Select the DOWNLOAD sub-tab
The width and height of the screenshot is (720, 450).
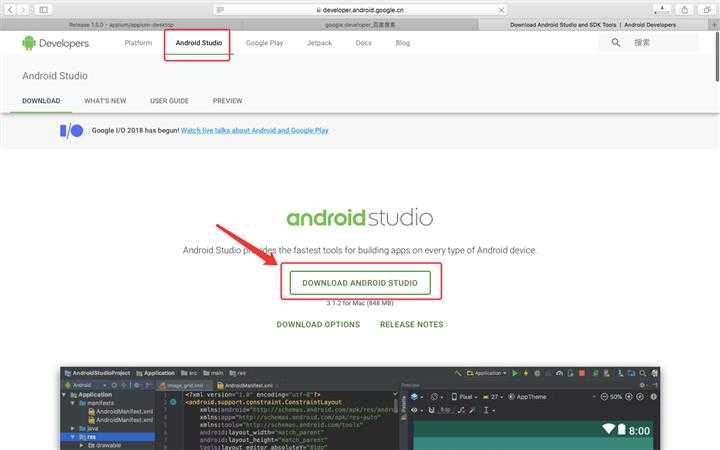coord(41,101)
